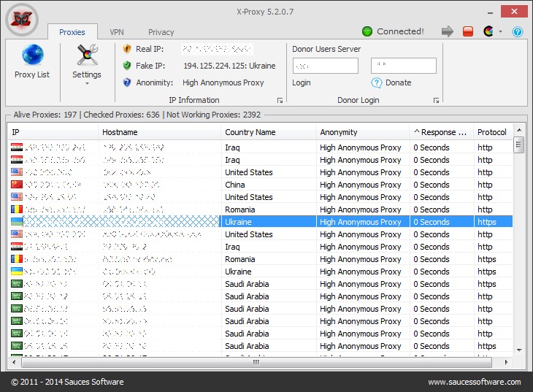The width and height of the screenshot is (533, 392).
Task: Click the Login button
Action: tap(302, 82)
